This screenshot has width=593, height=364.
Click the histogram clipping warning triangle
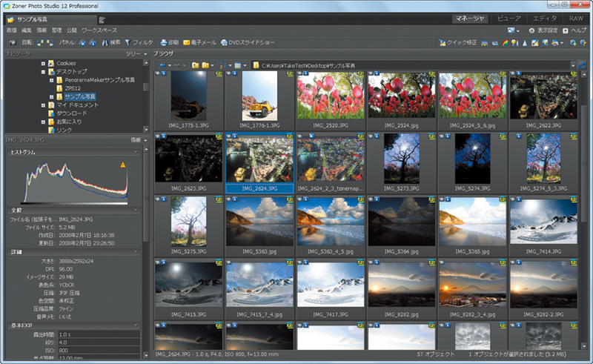pyautogui.click(x=123, y=165)
